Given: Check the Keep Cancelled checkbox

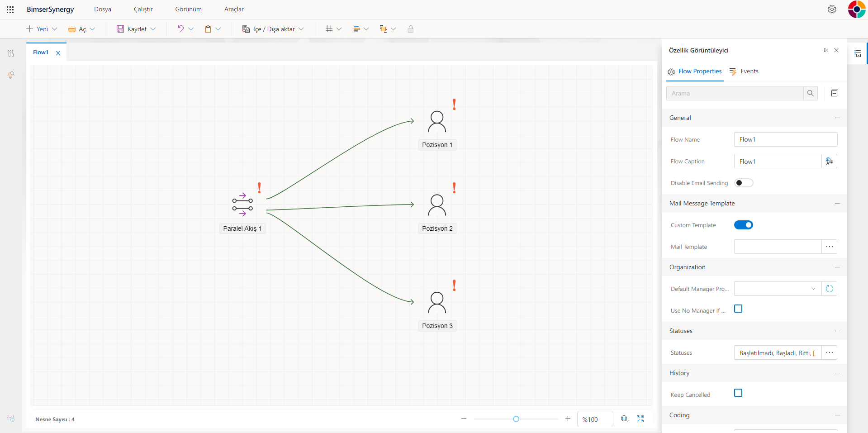Looking at the screenshot, I should [738, 393].
